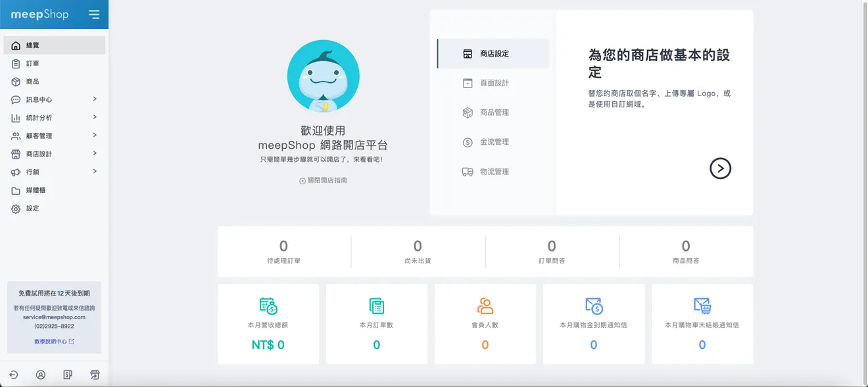Click the circled arrow to start store setup
This screenshot has width=868, height=387.
tap(721, 168)
